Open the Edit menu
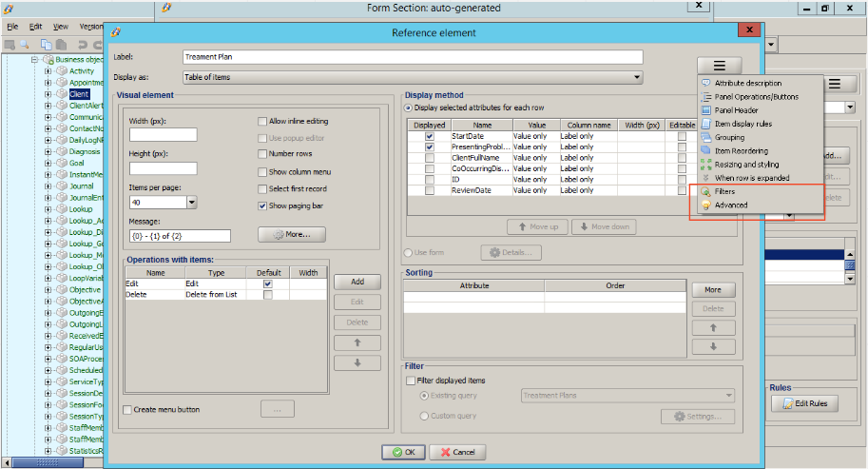This screenshot has height=469, width=868. (35, 27)
